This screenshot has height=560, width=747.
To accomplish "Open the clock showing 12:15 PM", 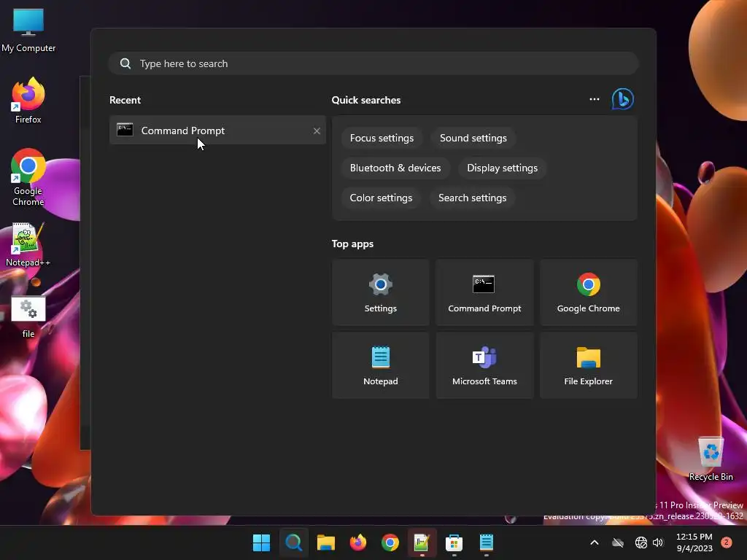I will pos(694,542).
